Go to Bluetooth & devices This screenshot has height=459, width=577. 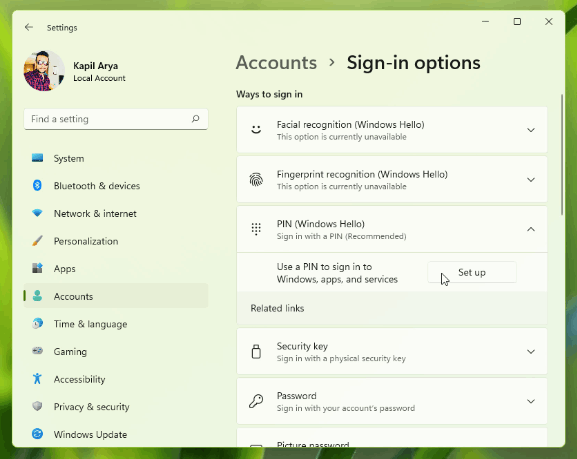(x=116, y=186)
